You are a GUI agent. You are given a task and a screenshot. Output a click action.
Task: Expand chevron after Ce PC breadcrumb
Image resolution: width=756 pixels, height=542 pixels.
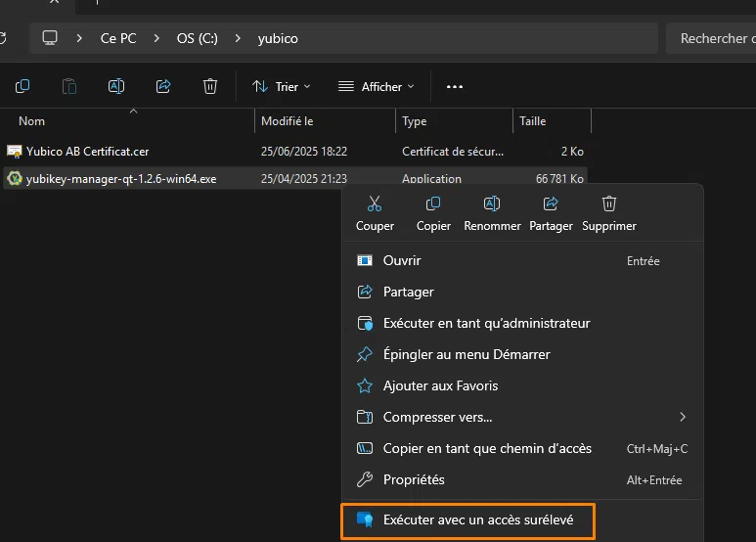[156, 38]
